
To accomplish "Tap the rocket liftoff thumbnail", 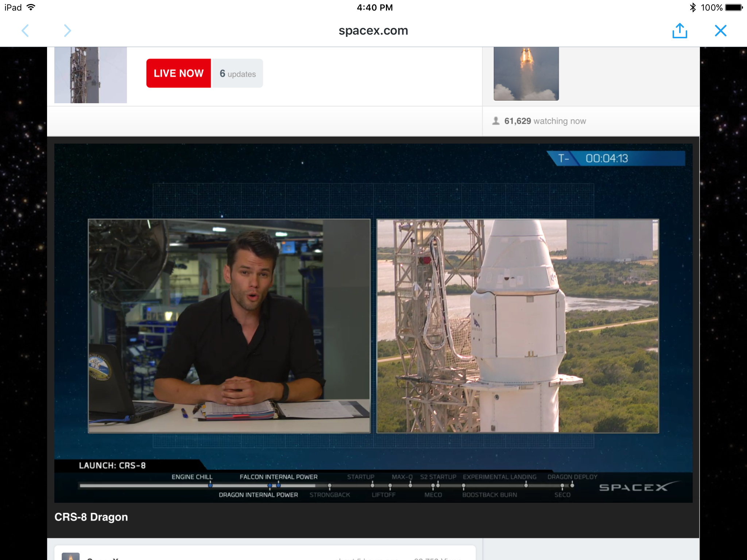I will [526, 73].
